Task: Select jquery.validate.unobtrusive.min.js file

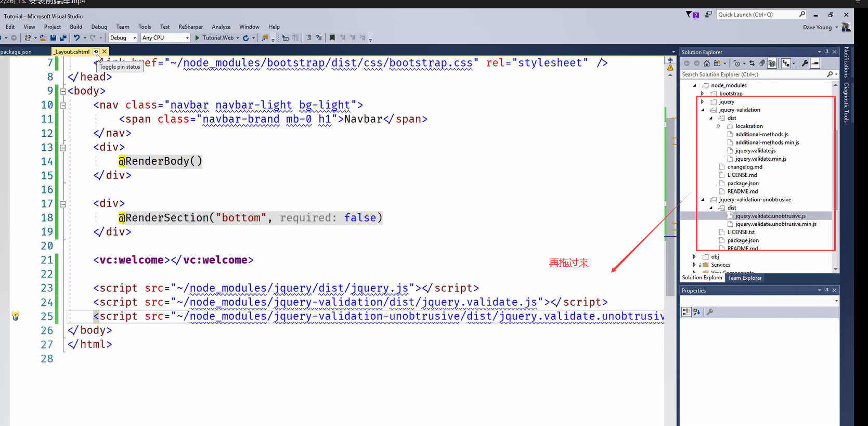Action: pos(775,224)
